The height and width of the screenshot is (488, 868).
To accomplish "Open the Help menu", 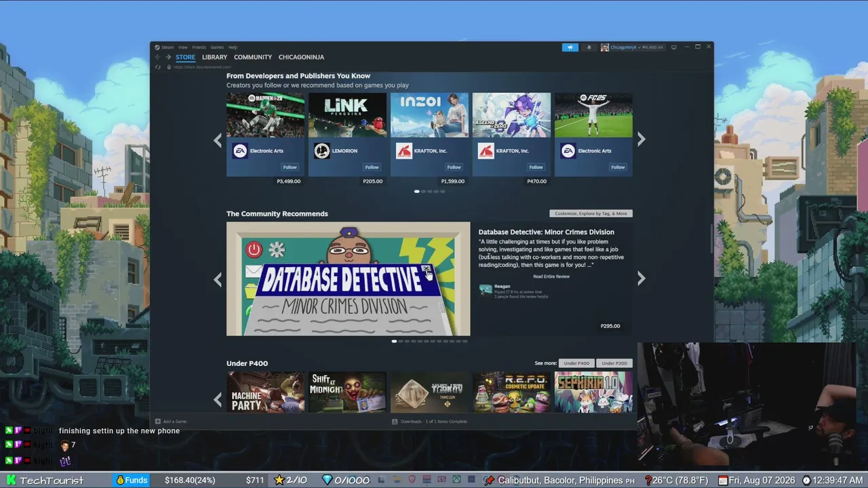I will tap(233, 47).
